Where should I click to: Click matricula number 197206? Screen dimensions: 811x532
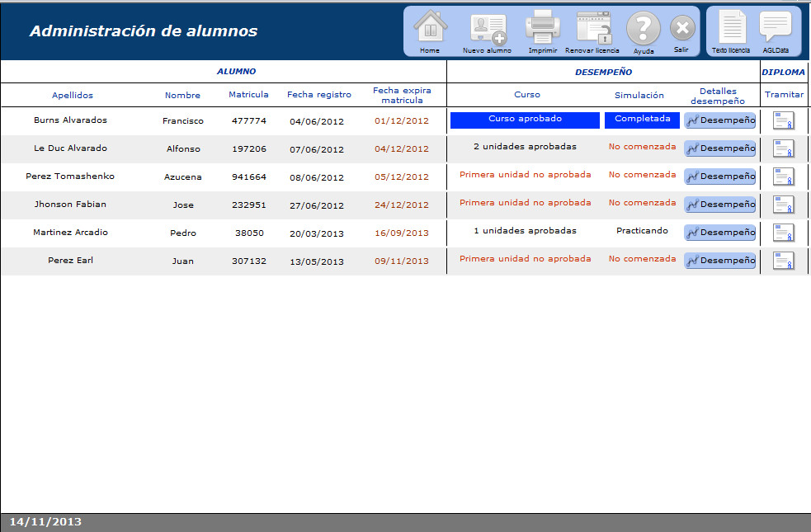click(x=249, y=149)
